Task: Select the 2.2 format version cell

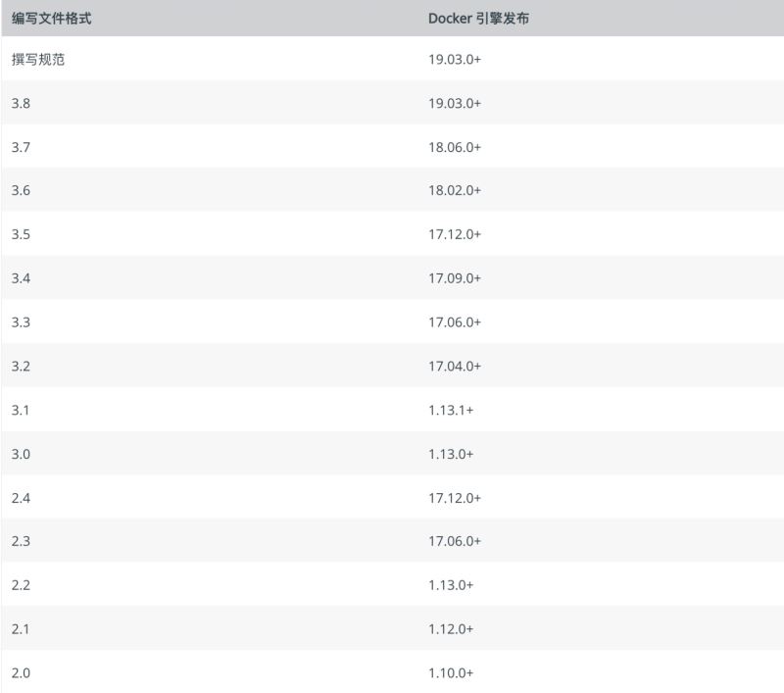Action: pos(21,585)
